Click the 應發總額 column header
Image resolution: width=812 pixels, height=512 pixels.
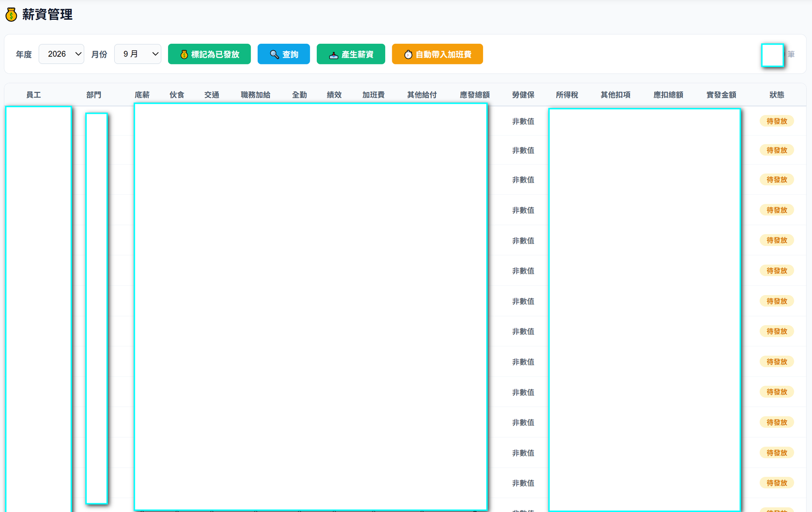[475, 95]
